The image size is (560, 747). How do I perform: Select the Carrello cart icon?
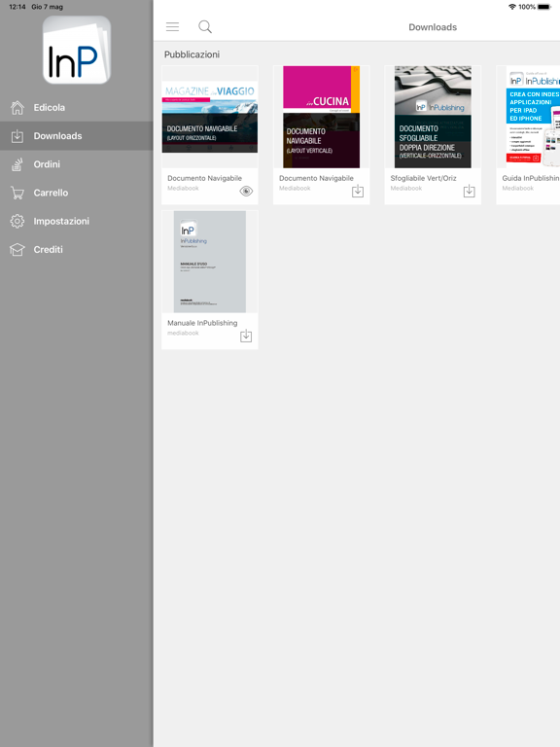(17, 193)
